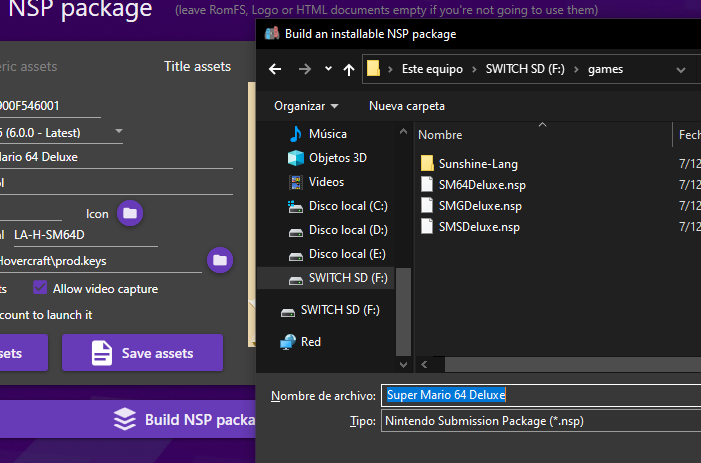Click SWITCH SD (F:) in the address breadcrumb
Screen dimensions: 701x463
pos(525,69)
